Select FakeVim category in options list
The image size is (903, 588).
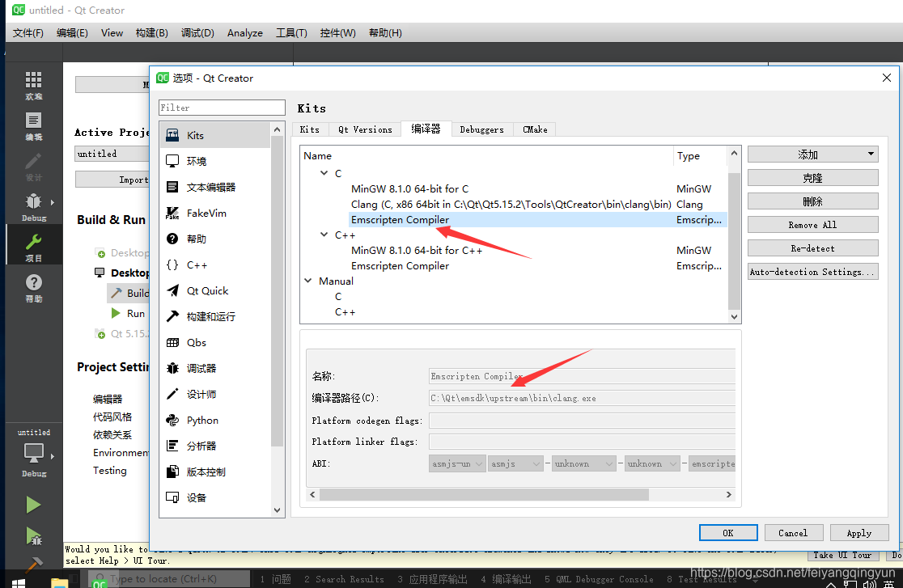point(206,214)
